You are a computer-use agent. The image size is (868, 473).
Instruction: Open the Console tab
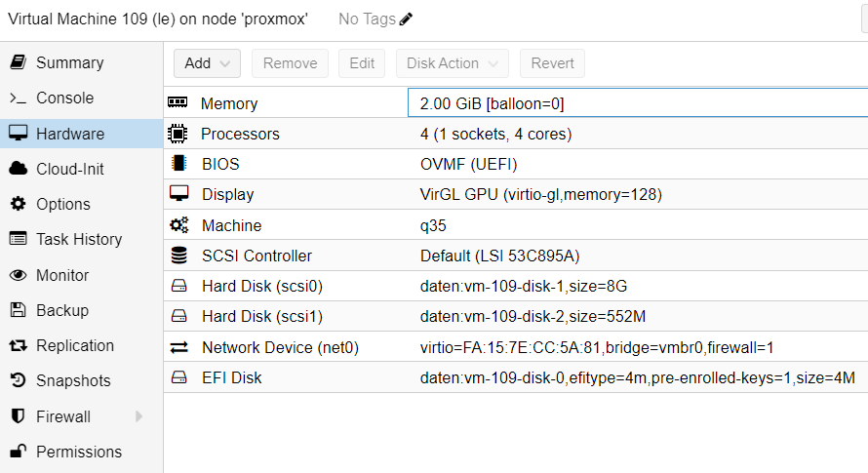64,98
